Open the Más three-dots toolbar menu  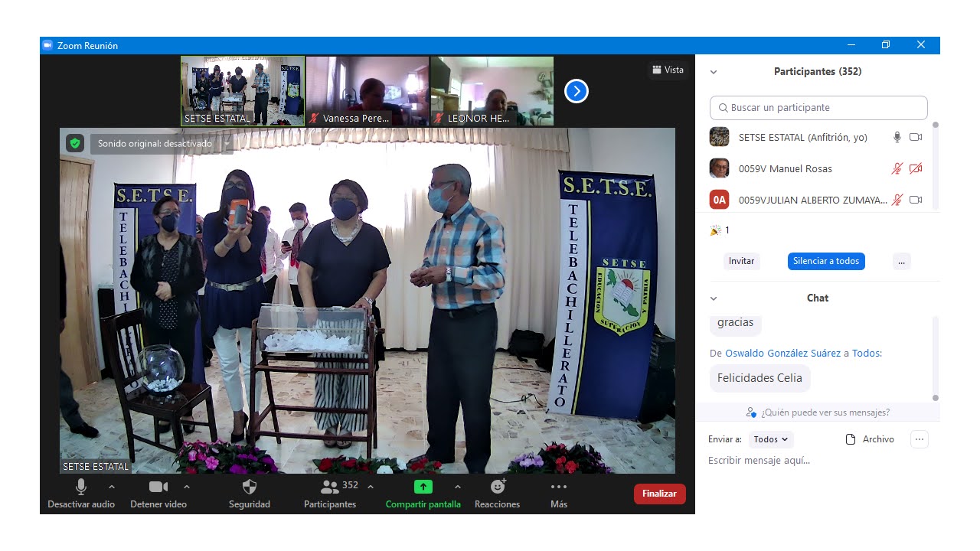(559, 487)
